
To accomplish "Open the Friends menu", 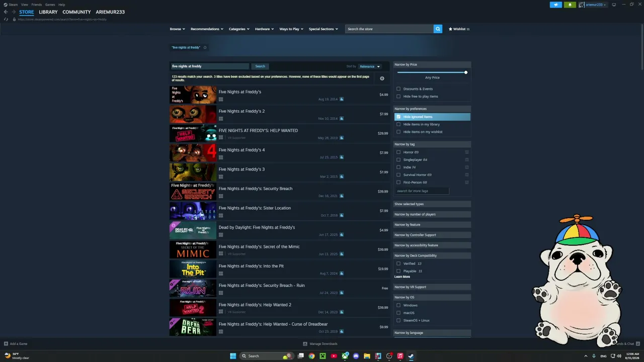I will 36,5.
